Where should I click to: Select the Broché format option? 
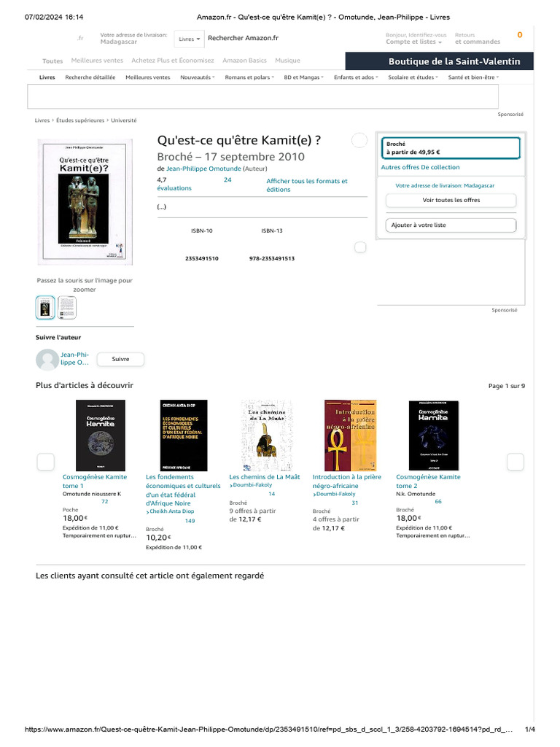click(x=451, y=147)
